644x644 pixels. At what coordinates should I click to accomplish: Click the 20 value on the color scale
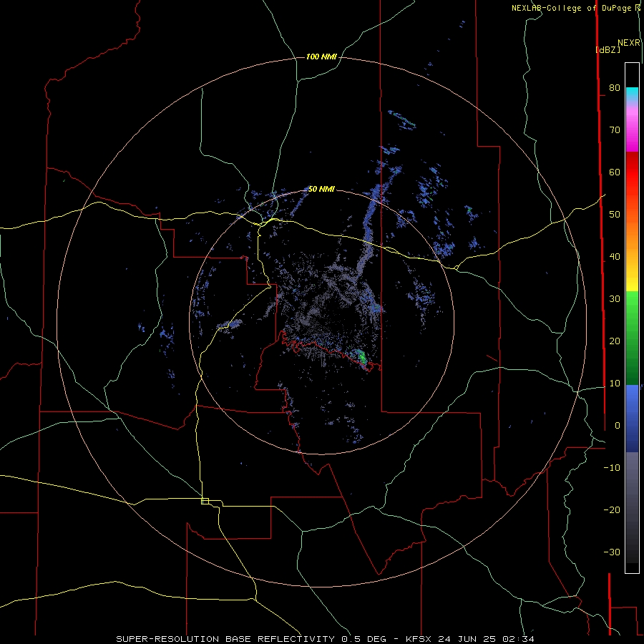coord(615,341)
